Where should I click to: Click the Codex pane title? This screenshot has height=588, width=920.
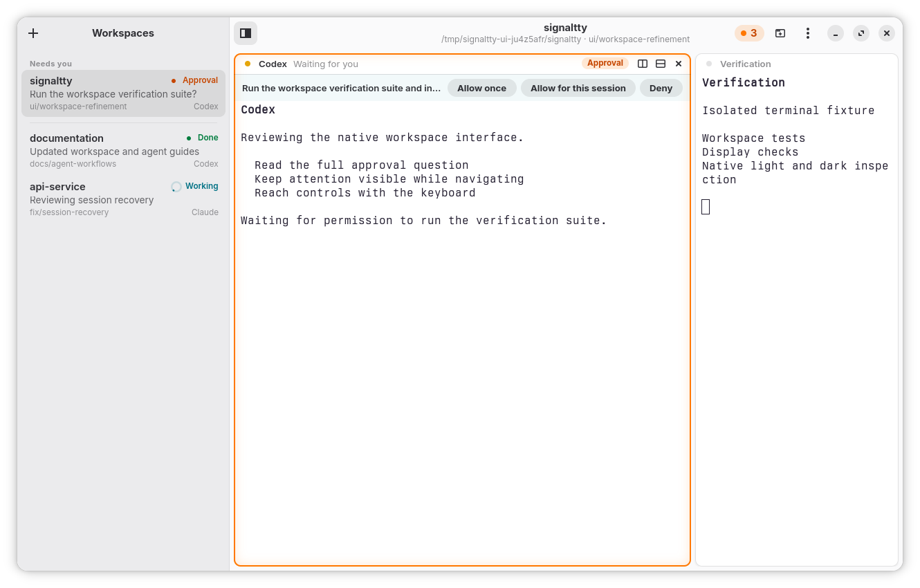tap(273, 64)
